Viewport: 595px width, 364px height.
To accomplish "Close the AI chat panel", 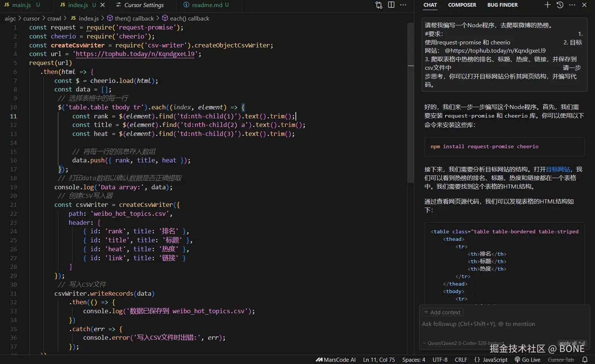I will 584,5.
